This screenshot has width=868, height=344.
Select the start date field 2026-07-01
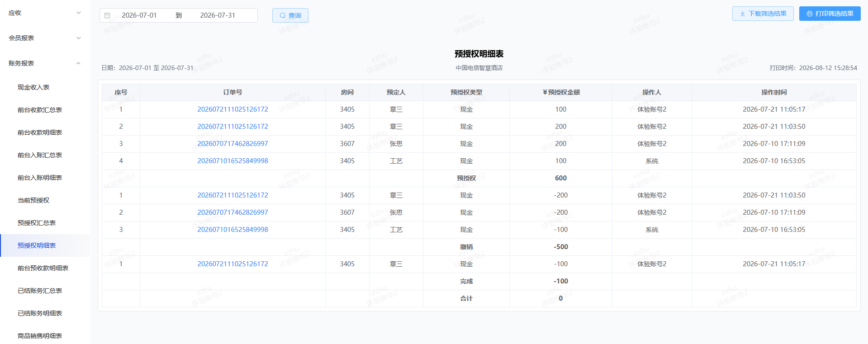click(x=139, y=15)
